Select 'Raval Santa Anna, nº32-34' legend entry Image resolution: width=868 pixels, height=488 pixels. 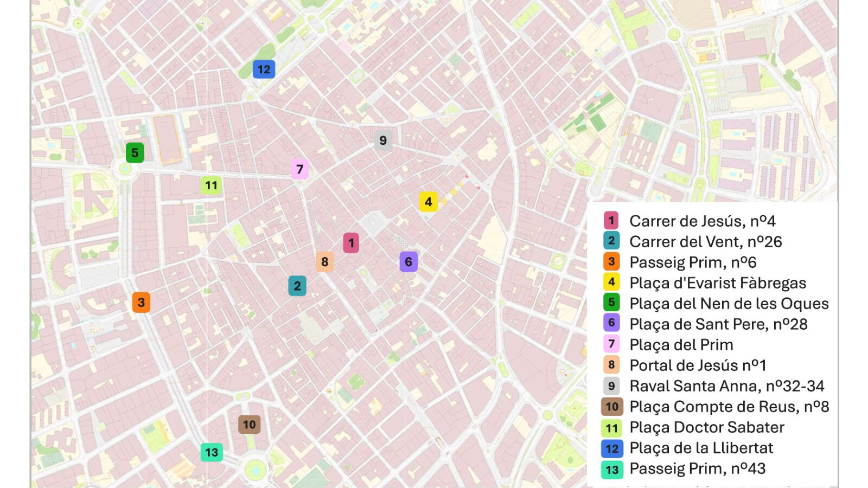tap(726, 386)
